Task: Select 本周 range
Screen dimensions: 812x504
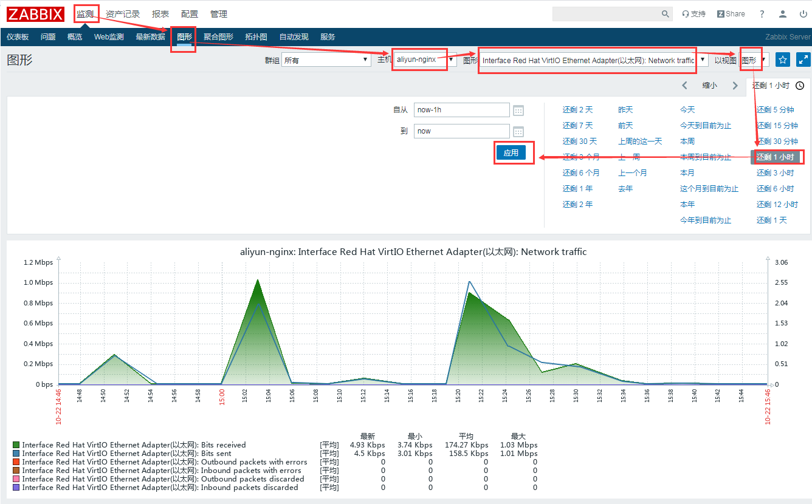Action: [687, 141]
